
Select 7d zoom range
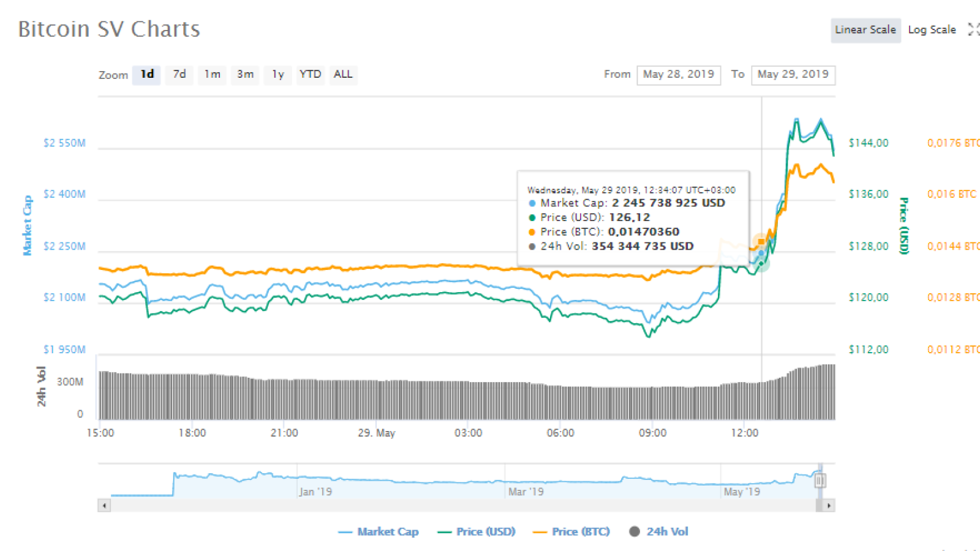pyautogui.click(x=179, y=75)
